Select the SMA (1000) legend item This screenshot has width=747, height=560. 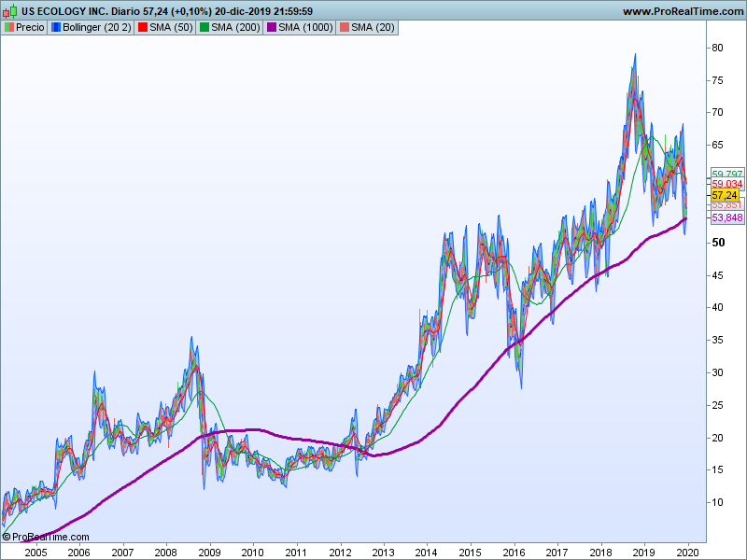(300, 28)
